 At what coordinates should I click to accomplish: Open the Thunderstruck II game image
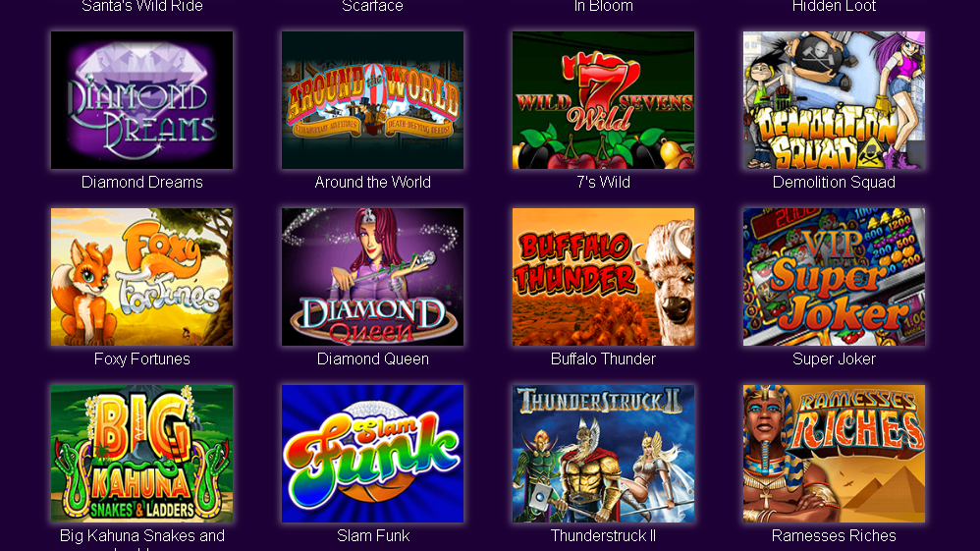(x=603, y=454)
